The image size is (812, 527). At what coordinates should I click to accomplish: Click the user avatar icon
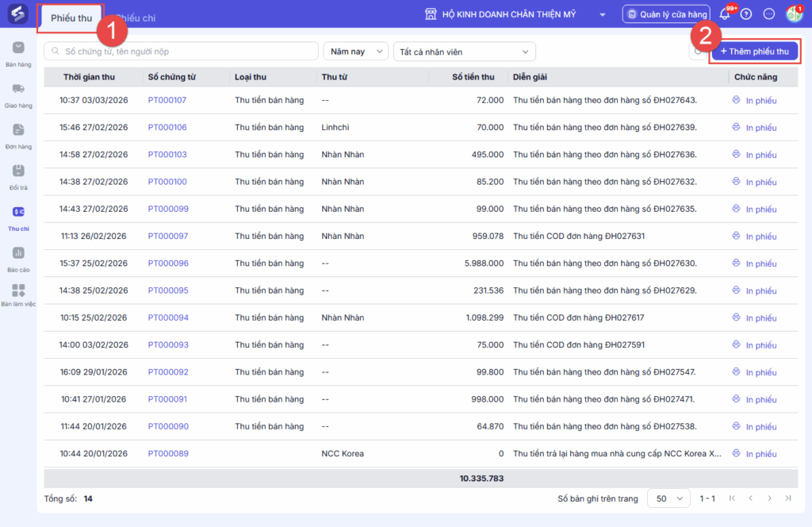(x=794, y=14)
